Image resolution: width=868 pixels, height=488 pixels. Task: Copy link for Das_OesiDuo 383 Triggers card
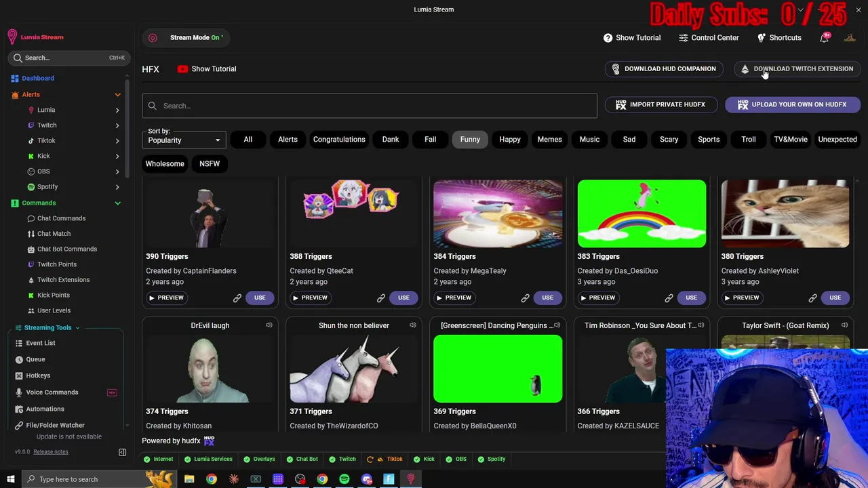[x=669, y=298]
